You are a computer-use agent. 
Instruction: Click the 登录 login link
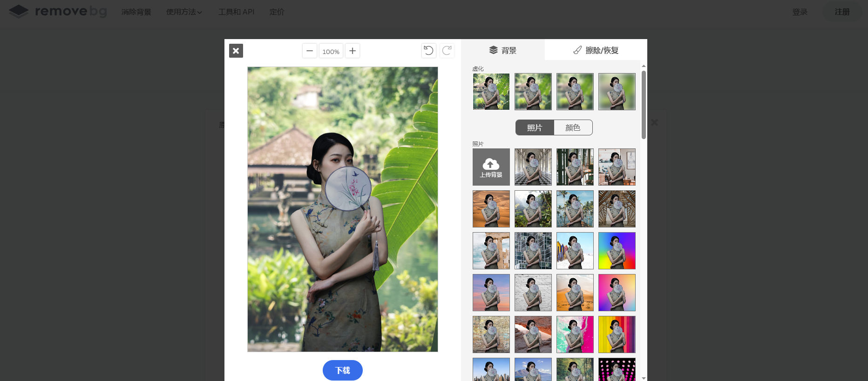(800, 12)
